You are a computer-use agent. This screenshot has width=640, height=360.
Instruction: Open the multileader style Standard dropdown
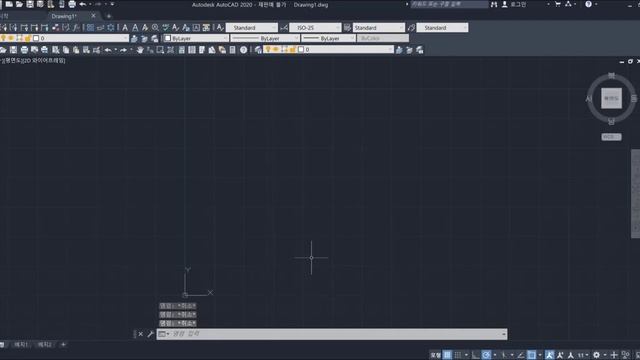[x=442, y=27]
